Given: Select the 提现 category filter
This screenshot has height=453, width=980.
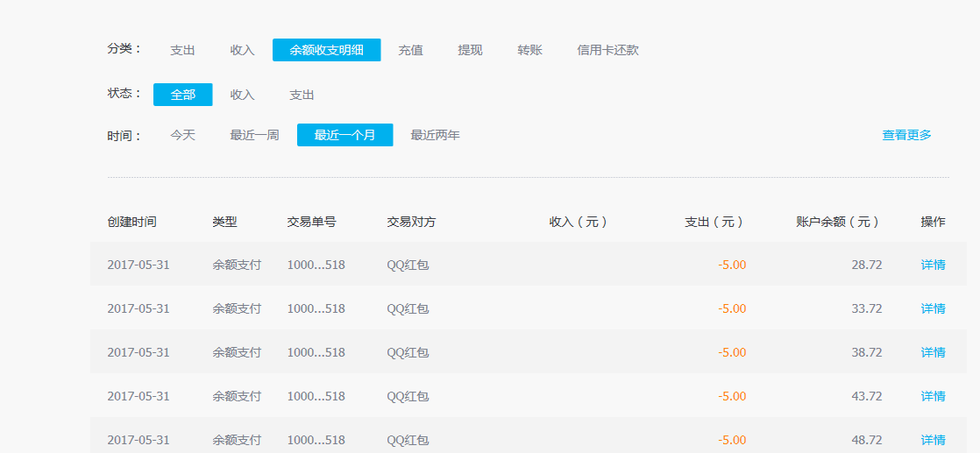Looking at the screenshot, I should [470, 51].
